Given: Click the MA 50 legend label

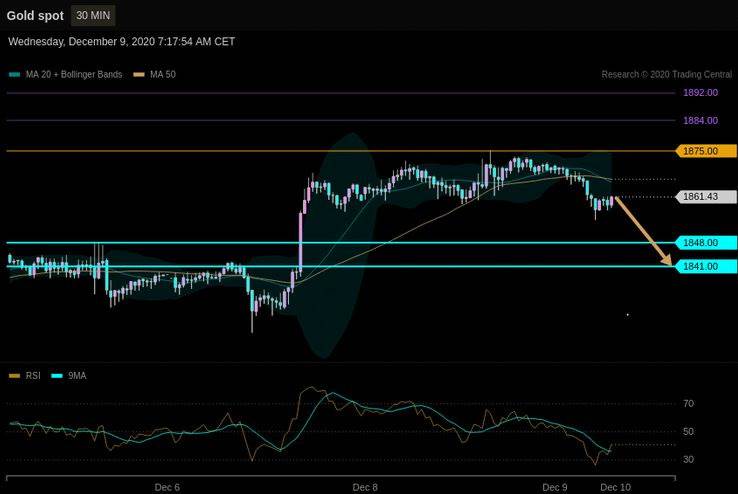Looking at the screenshot, I should click(x=163, y=74).
